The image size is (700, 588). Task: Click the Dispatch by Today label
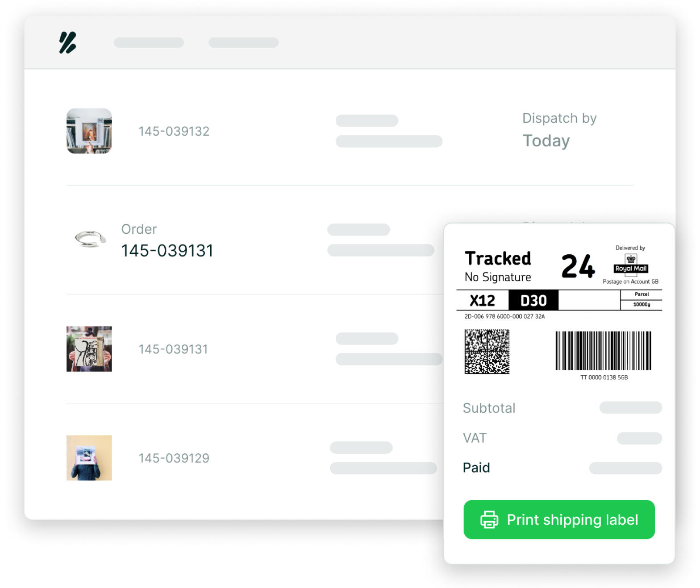point(559,129)
